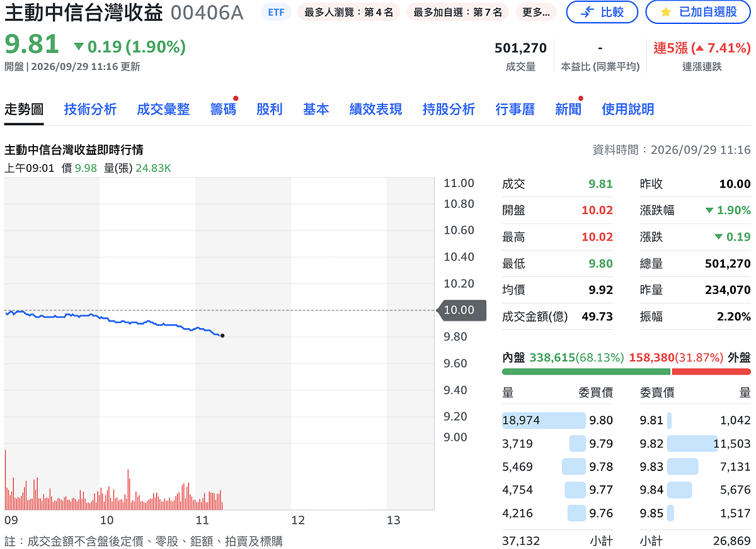Click the compare arrows icon

click(x=587, y=12)
